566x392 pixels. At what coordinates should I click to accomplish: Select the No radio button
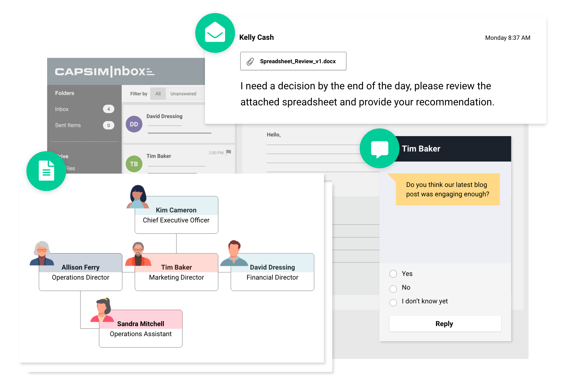393,288
